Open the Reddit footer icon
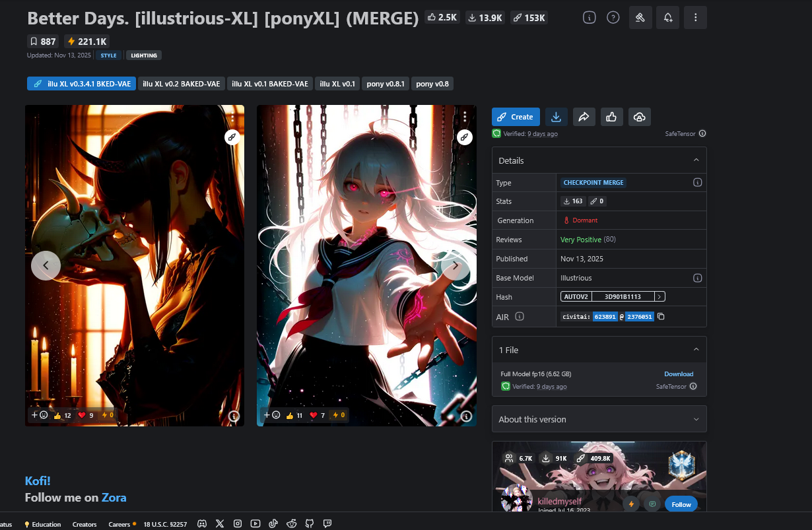 coord(292,524)
